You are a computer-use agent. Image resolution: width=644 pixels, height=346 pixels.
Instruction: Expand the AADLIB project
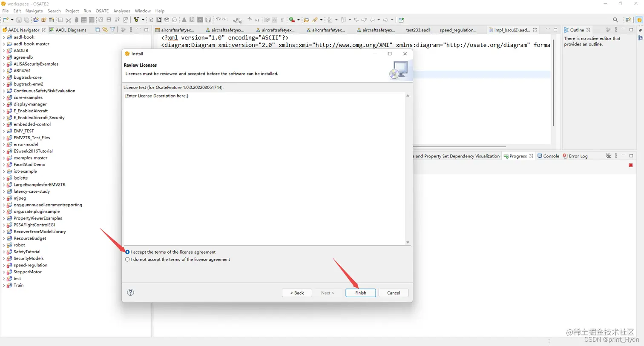pyautogui.click(x=4, y=50)
